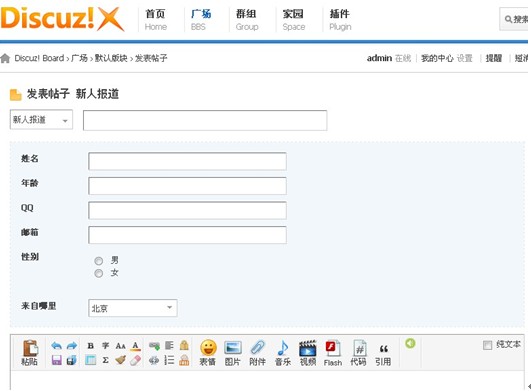Go to 群组 Group nav tab
The height and width of the screenshot is (391, 531).
pos(247,20)
